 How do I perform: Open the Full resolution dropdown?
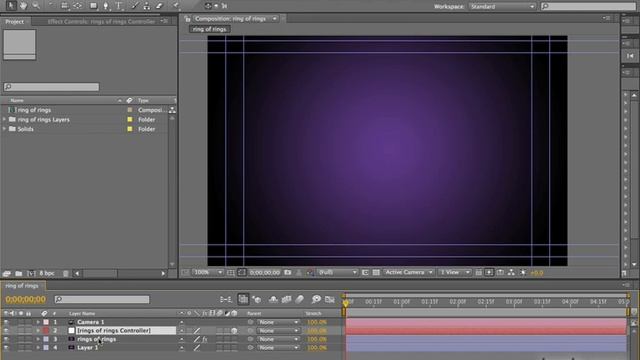pos(337,272)
